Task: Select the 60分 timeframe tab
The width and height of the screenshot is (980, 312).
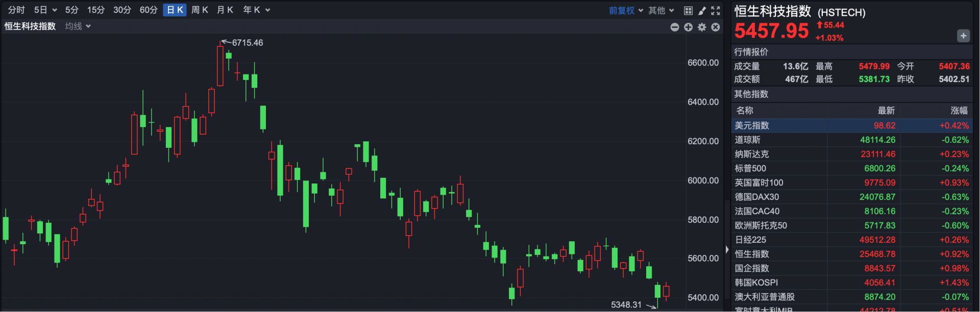Action: (149, 10)
